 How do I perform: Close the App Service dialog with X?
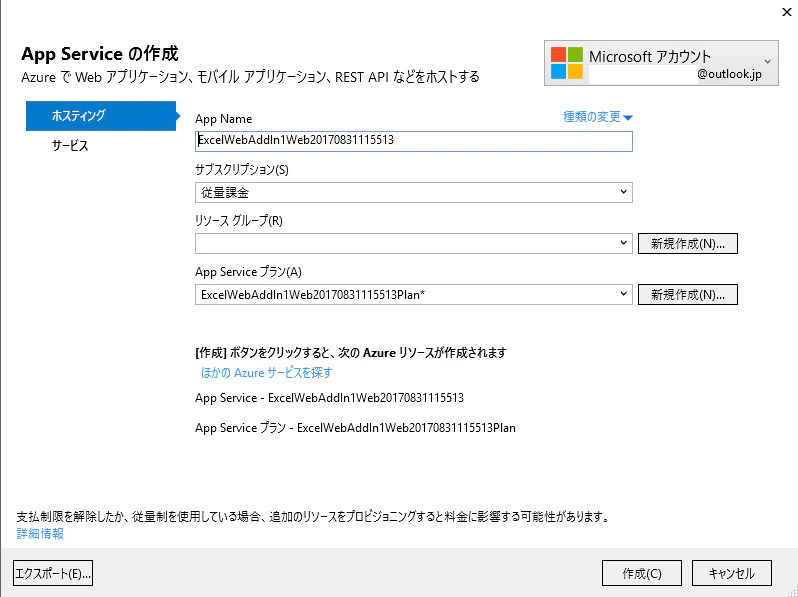[786, 12]
